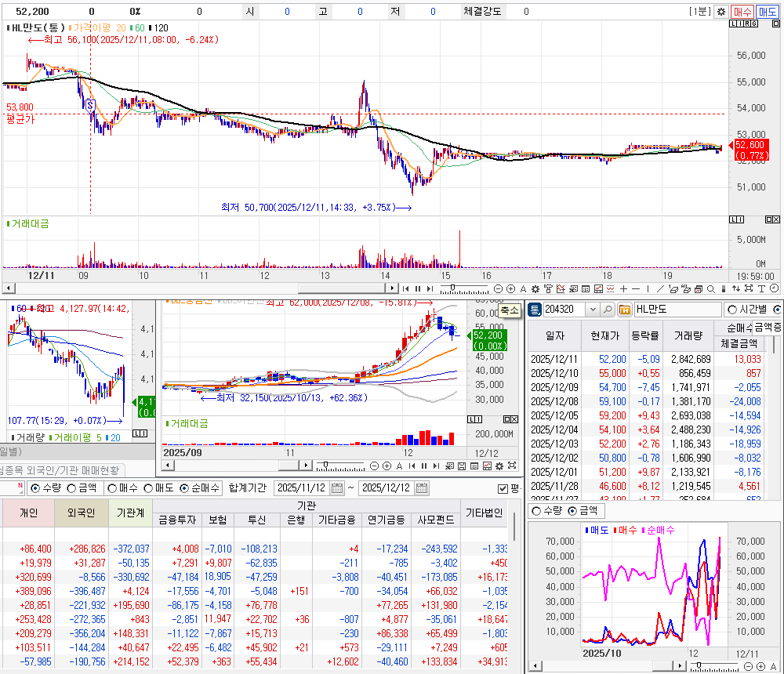Toggle the 평 checkbox beside date range
Screen dimensions: 784x674
pyautogui.click(x=503, y=488)
